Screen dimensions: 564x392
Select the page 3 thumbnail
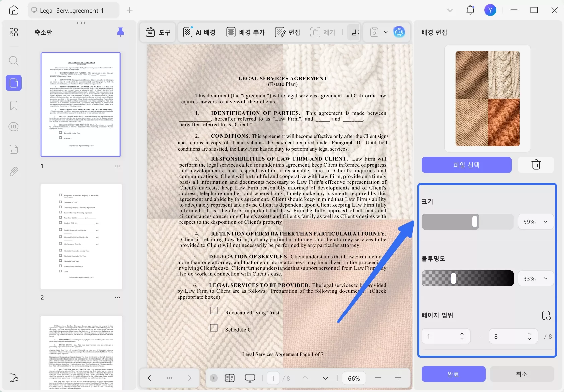(81, 352)
